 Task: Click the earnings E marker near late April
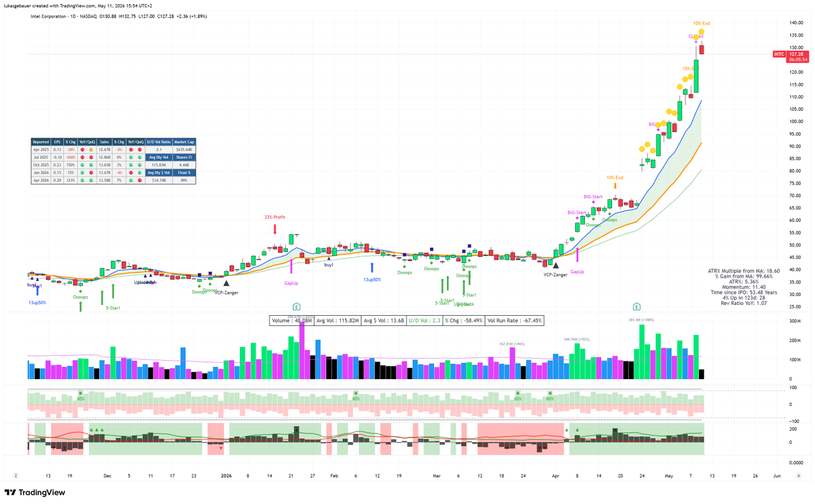tap(636, 307)
